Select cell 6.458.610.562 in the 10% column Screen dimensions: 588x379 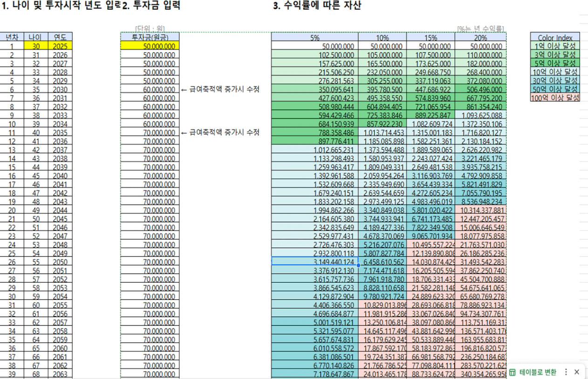click(x=383, y=262)
